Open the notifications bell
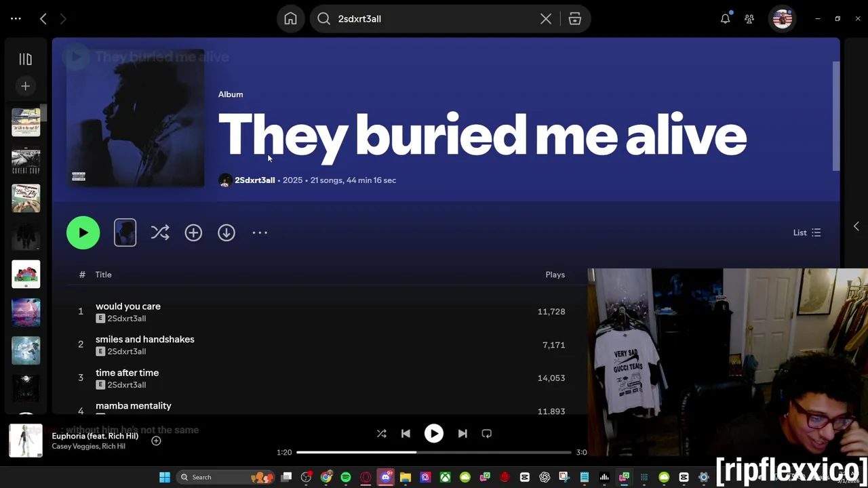The image size is (868, 488). [726, 19]
